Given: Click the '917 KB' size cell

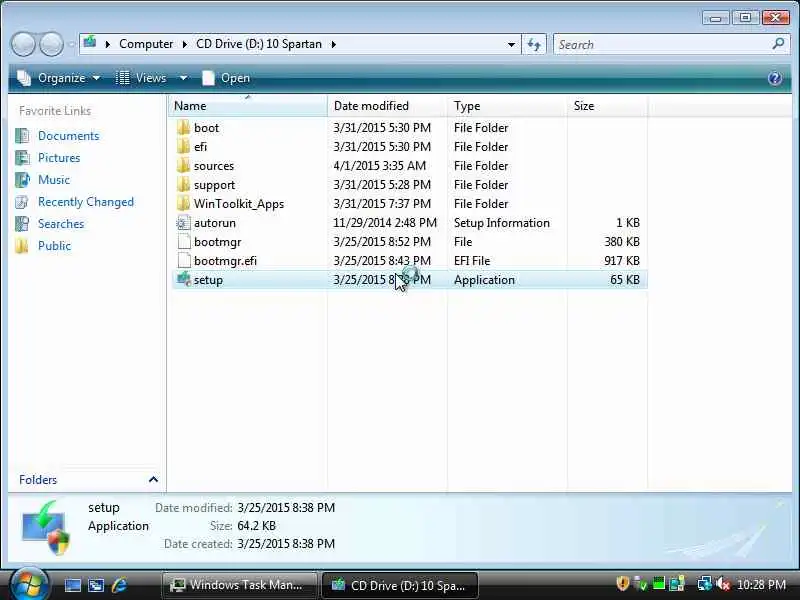Looking at the screenshot, I should (621, 261).
